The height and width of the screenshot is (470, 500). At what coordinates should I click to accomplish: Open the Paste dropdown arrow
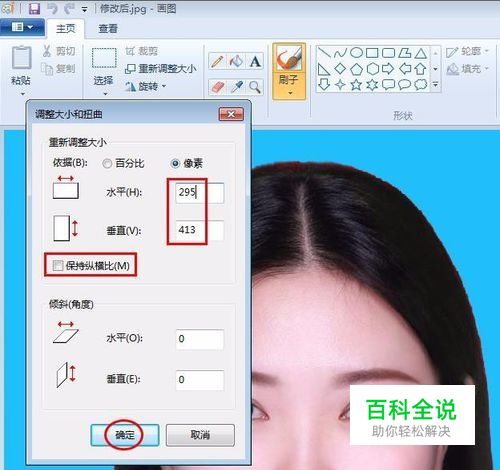pos(22,94)
